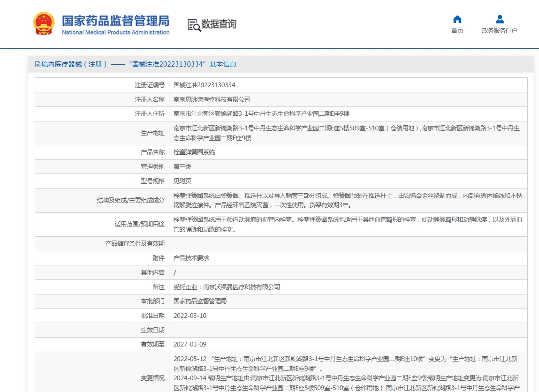This screenshot has height=392, width=539.
Task: Click the 审批部门 value 国家药品监督管理局
Action: click(x=200, y=301)
